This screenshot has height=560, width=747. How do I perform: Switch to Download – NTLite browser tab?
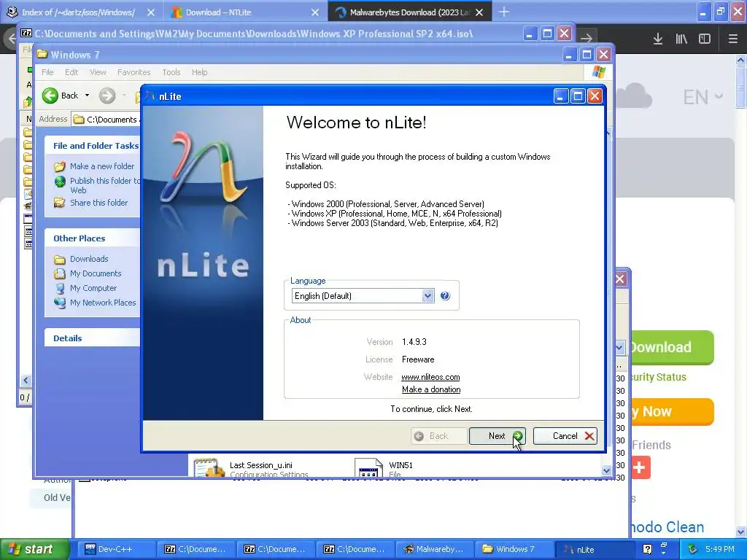click(x=219, y=12)
